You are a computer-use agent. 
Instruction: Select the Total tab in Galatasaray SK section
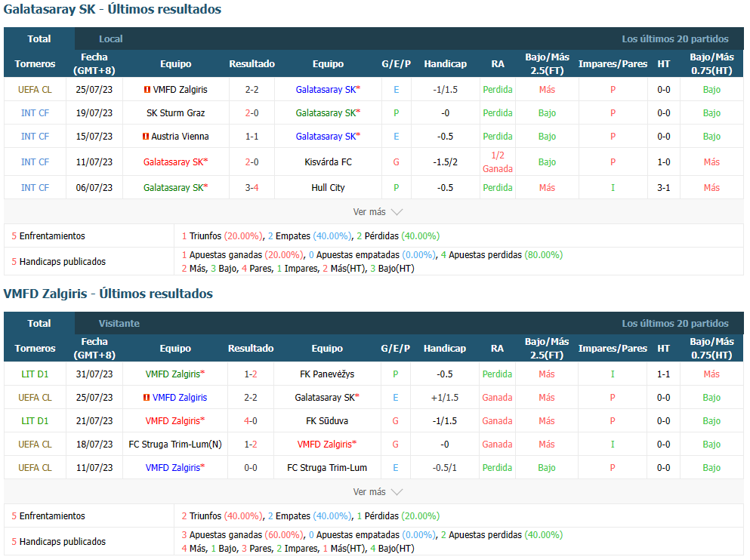pyautogui.click(x=39, y=38)
